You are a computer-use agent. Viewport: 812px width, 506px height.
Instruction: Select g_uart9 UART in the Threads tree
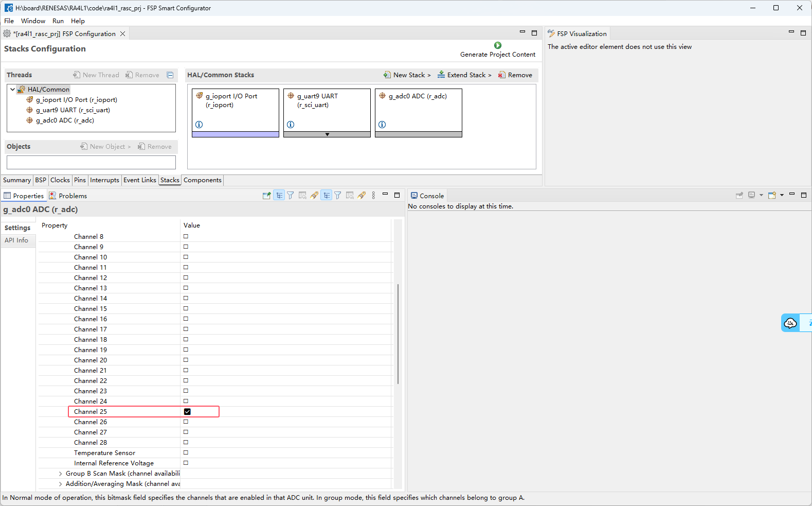[73, 110]
